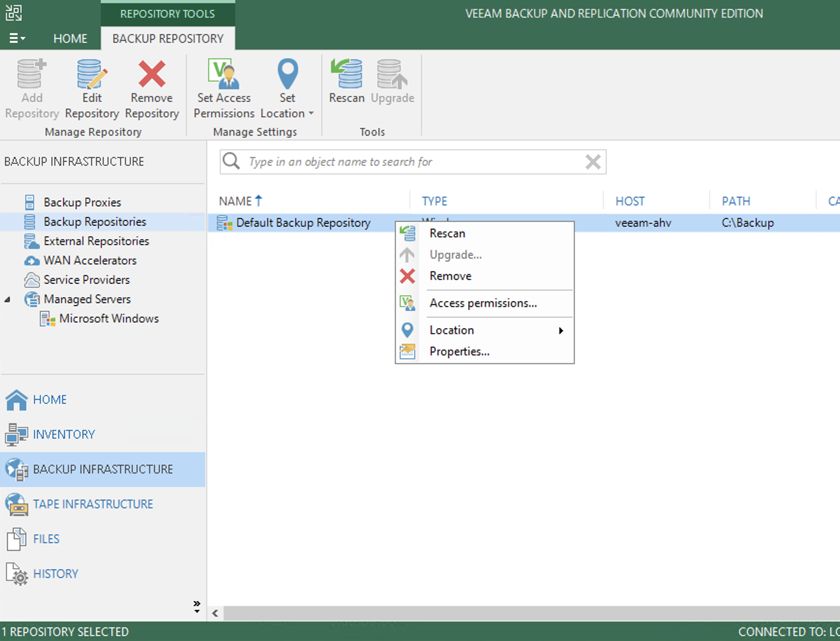Select Backup Repositories tree node
Image resolution: width=840 pixels, height=641 pixels.
[95, 221]
